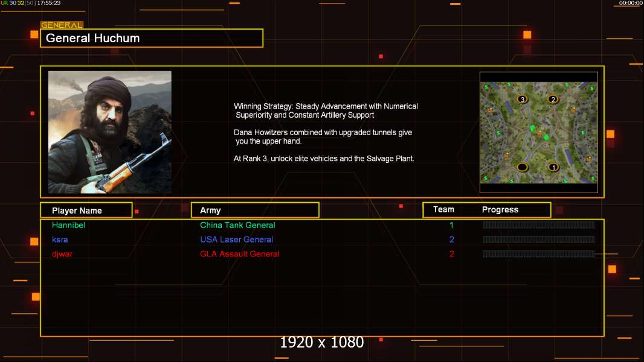Click the map preview thumbnail
This screenshot has height=362, width=644.
[538, 132]
